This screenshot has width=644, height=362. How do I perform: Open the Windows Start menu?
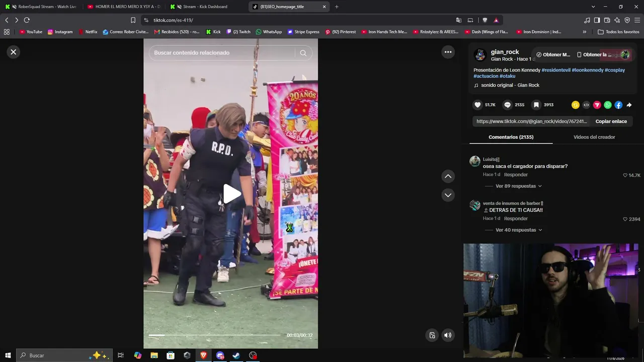(x=8, y=355)
